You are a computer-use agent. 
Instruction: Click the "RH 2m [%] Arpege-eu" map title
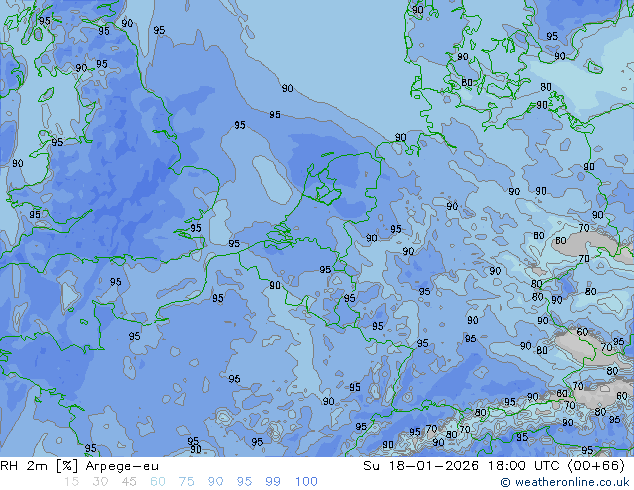click(79, 466)
